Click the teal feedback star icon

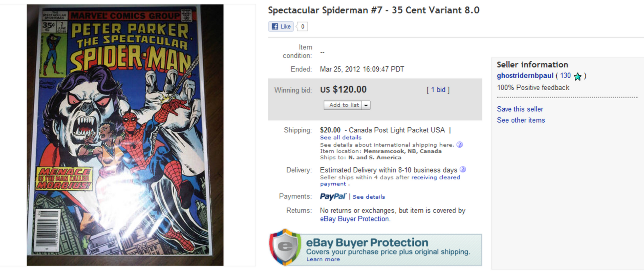click(578, 76)
